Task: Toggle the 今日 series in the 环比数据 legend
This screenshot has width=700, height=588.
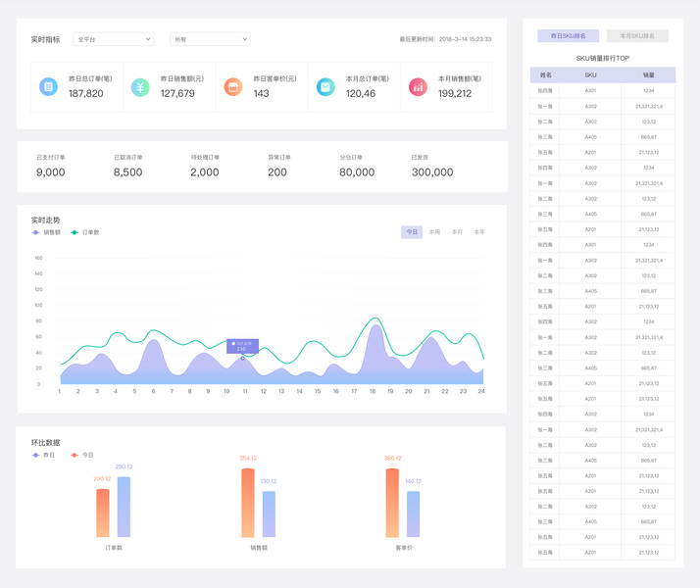Action: coord(82,455)
